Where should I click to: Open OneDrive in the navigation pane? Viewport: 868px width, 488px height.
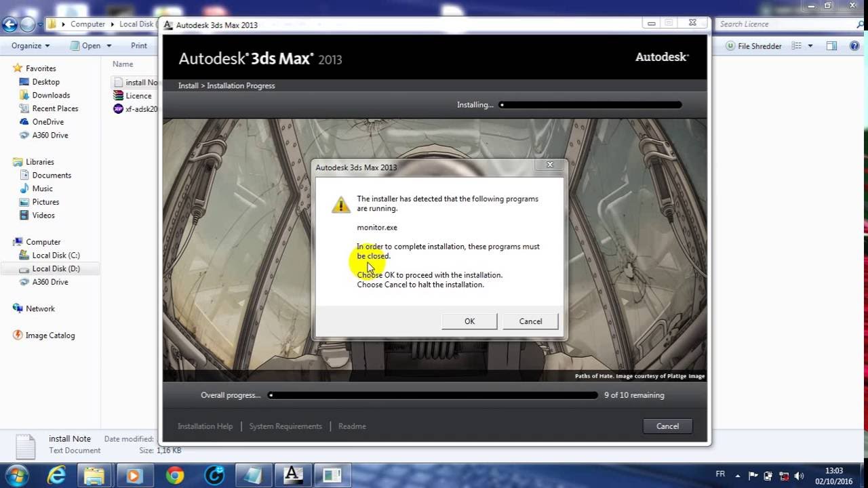pos(47,122)
